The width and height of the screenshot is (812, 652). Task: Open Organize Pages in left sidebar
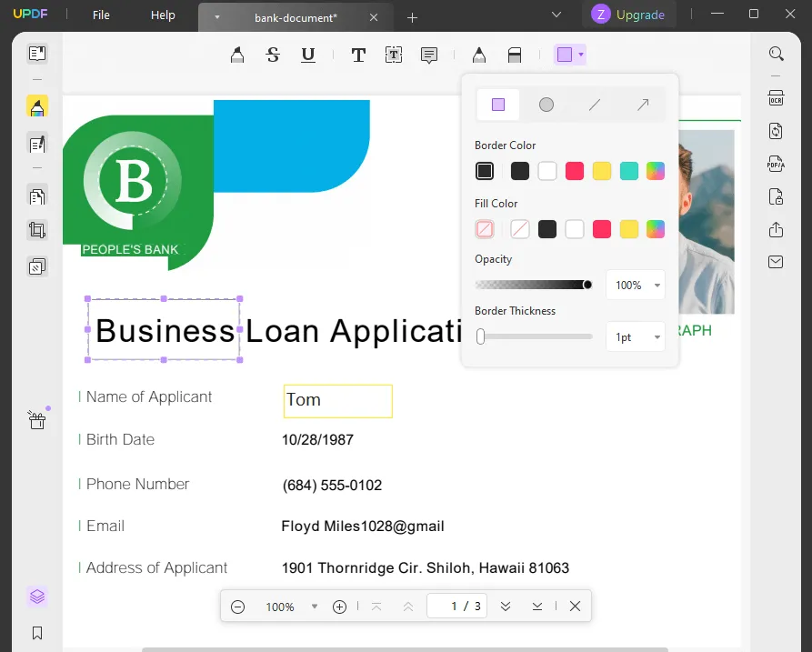tap(37, 196)
